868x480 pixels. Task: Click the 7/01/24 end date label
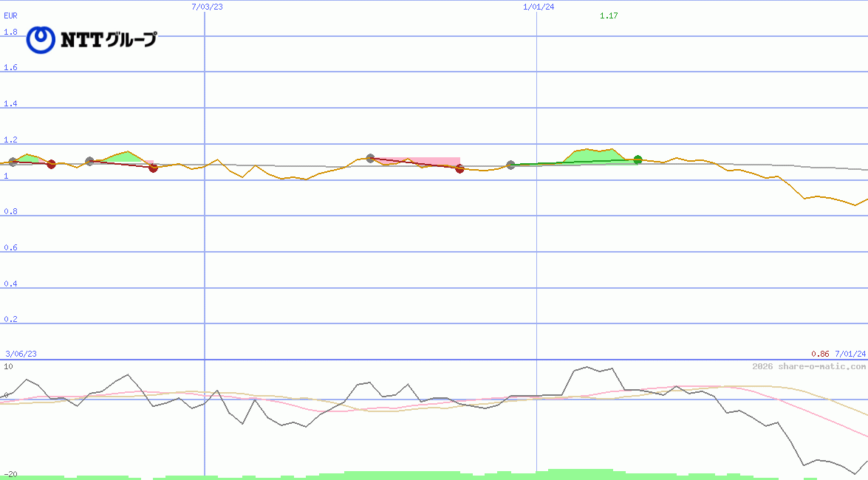click(x=850, y=354)
